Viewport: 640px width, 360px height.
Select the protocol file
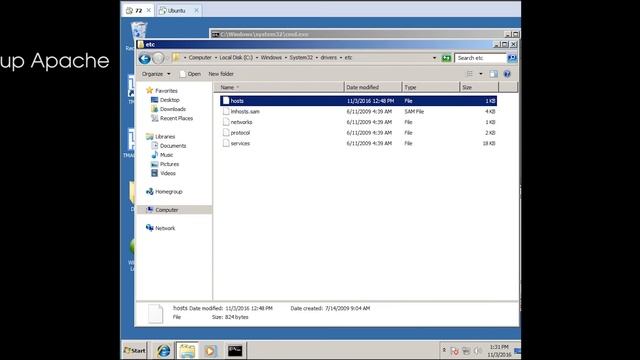(x=358, y=133)
